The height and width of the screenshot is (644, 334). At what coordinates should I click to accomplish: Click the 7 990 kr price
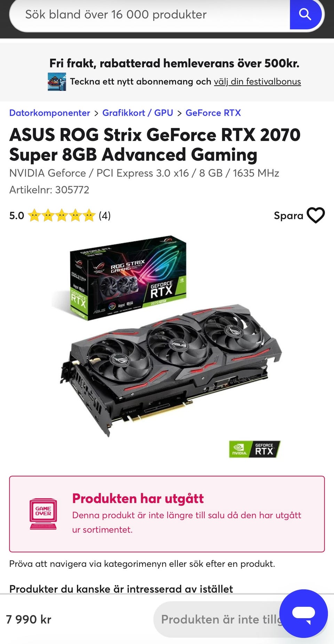pos(29,619)
